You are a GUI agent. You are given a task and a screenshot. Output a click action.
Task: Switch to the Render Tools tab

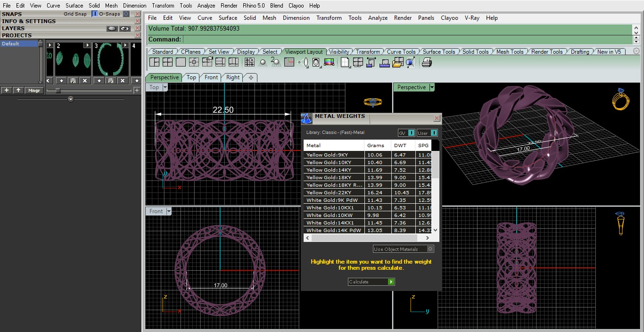(547, 52)
